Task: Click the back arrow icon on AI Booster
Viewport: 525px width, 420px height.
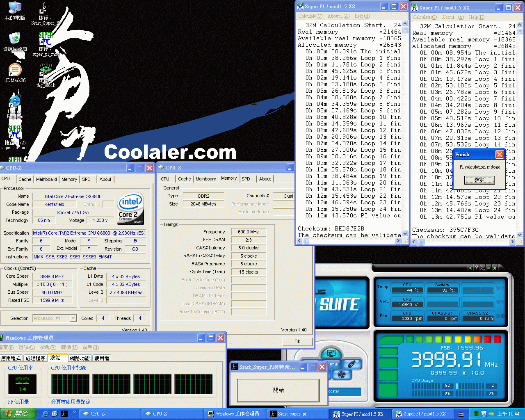Action: pyautogui.click(x=470, y=268)
